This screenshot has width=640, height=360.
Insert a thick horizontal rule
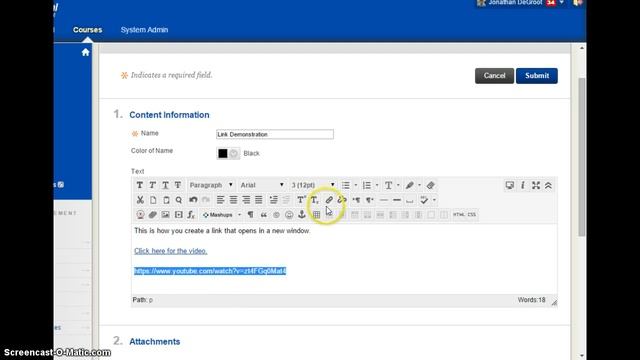coord(397,200)
